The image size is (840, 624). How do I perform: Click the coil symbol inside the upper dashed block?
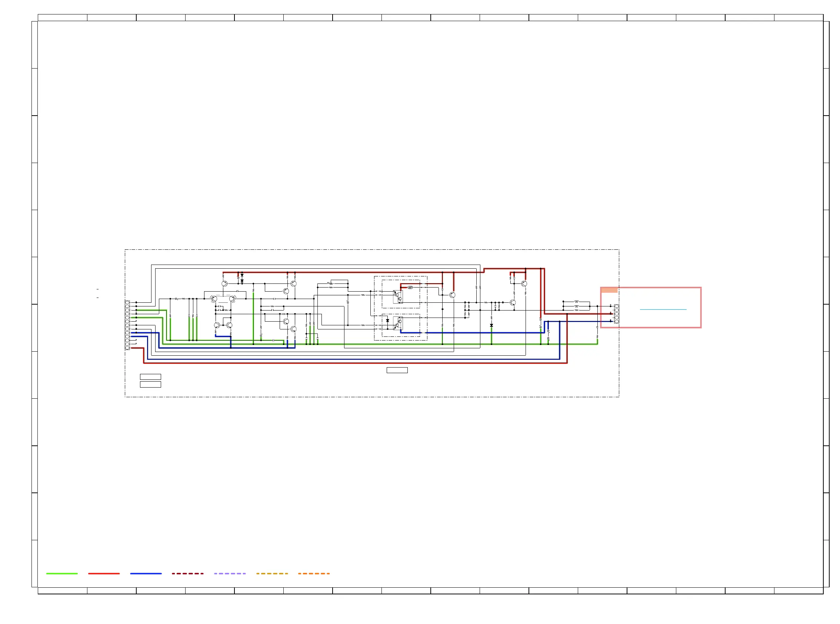tap(410, 288)
